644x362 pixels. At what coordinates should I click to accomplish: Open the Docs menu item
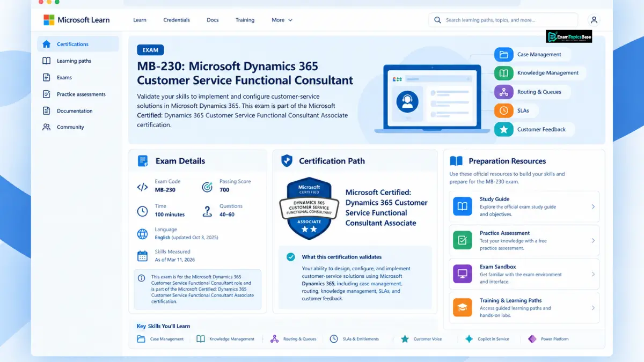(x=213, y=20)
